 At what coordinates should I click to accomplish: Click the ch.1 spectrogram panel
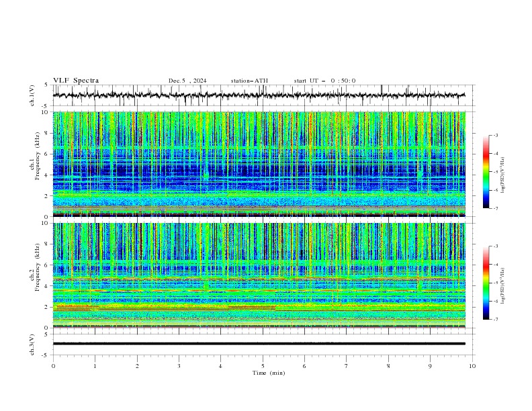(259, 164)
